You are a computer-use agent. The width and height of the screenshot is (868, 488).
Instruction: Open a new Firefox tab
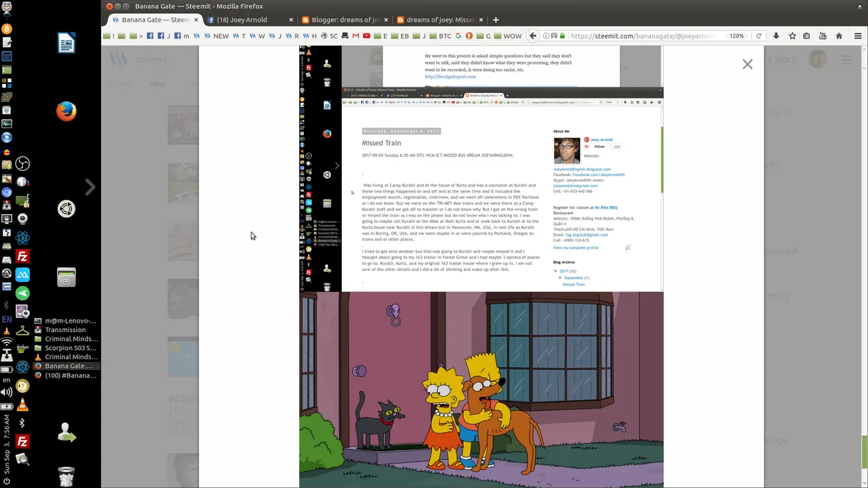[x=496, y=20]
